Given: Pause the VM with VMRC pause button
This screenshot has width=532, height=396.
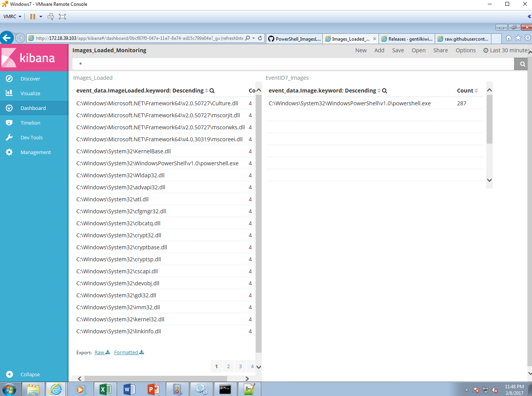Looking at the screenshot, I should (x=33, y=17).
